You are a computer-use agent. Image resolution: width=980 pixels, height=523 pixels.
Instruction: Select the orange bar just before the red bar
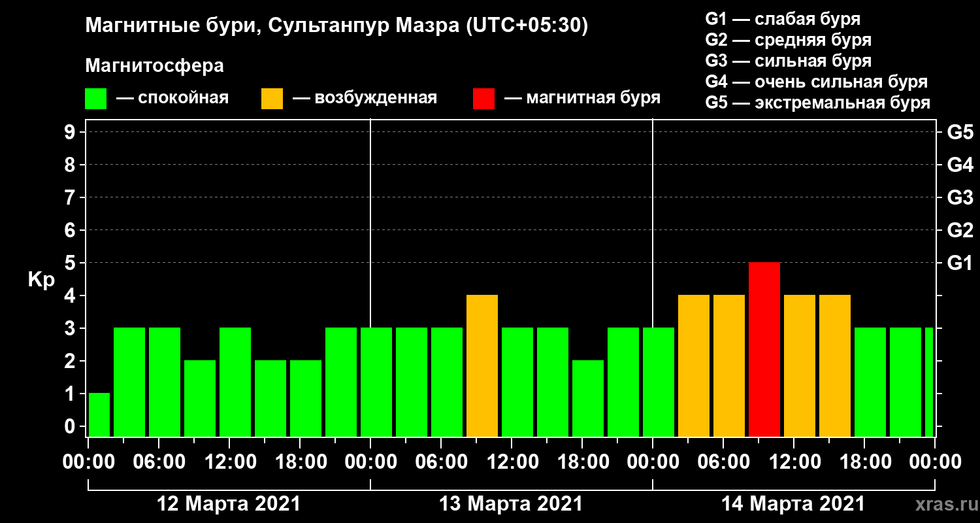click(x=729, y=366)
